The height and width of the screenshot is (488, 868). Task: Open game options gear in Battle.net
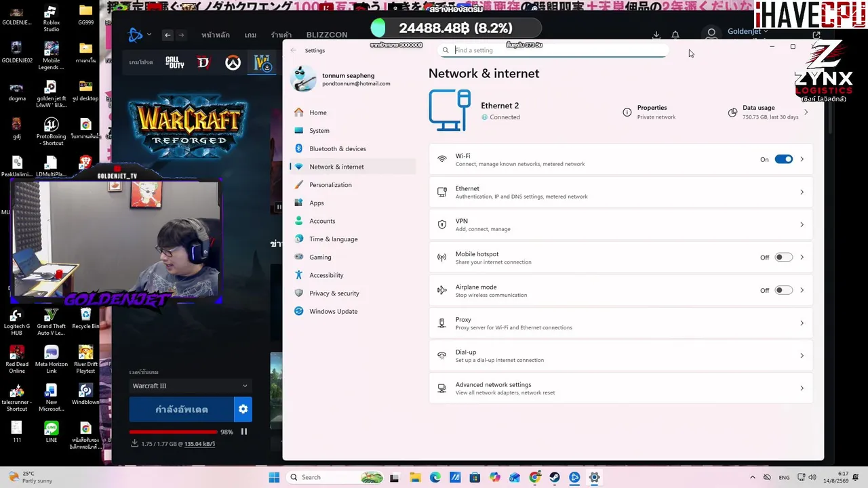[x=243, y=409]
